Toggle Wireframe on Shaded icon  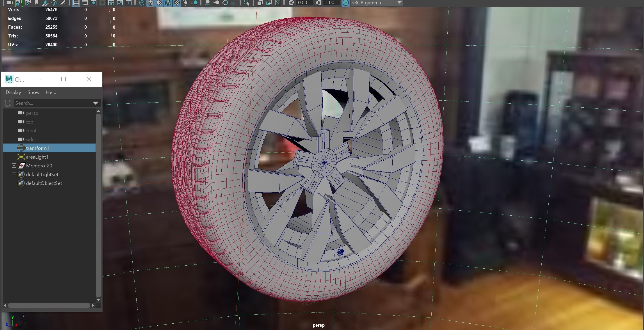pyautogui.click(x=168, y=3)
